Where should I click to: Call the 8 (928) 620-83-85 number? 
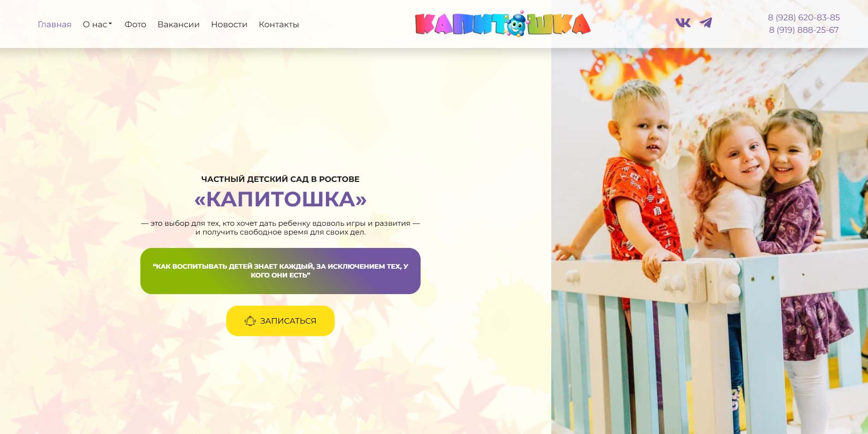pos(804,18)
